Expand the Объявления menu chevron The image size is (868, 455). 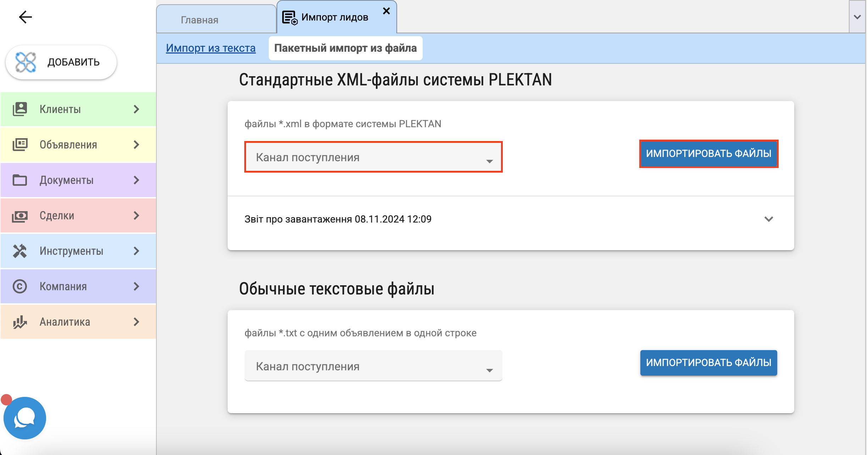137,145
